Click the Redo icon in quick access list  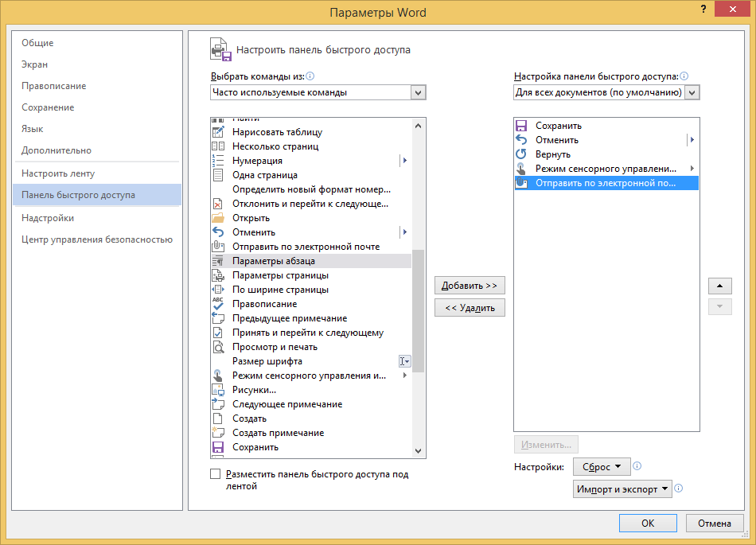pos(521,154)
